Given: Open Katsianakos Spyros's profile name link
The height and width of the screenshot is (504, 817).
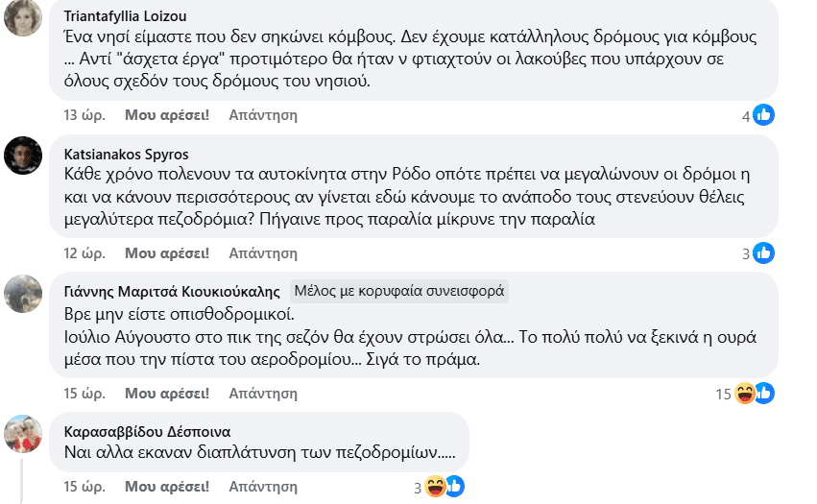Looking at the screenshot, I should tap(126, 154).
